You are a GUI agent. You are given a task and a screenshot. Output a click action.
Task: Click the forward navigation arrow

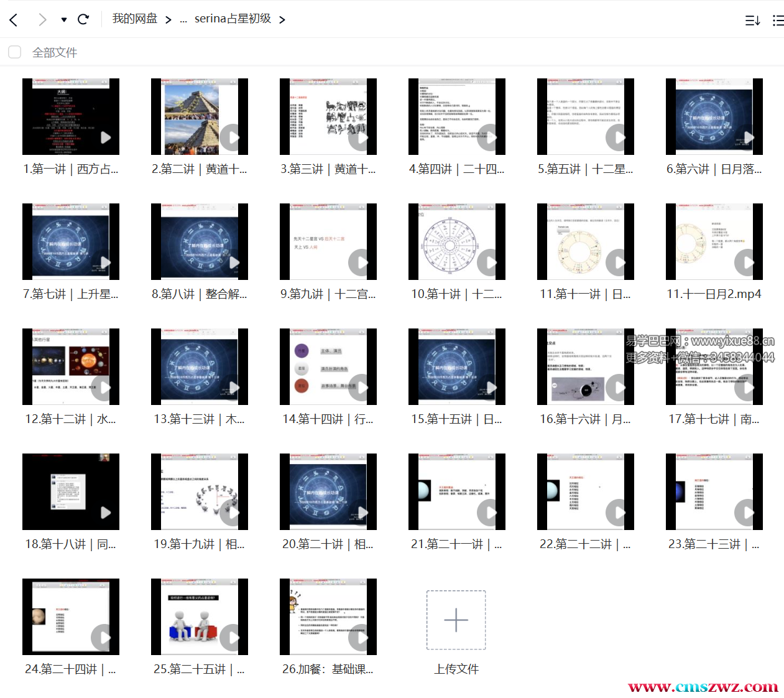tap(42, 20)
